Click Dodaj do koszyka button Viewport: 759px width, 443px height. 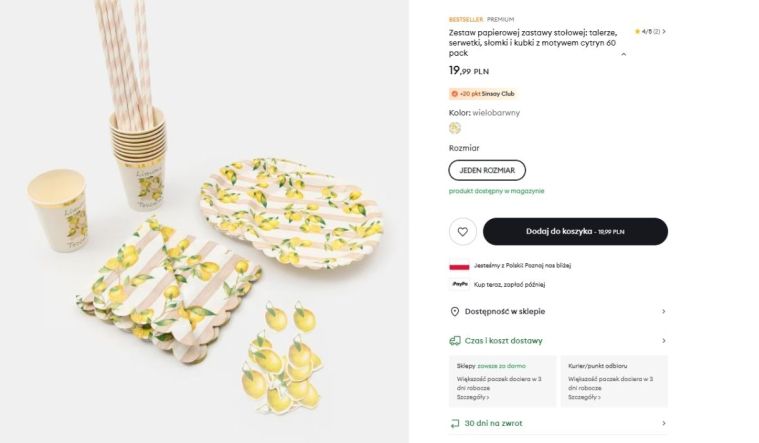pyautogui.click(x=575, y=231)
